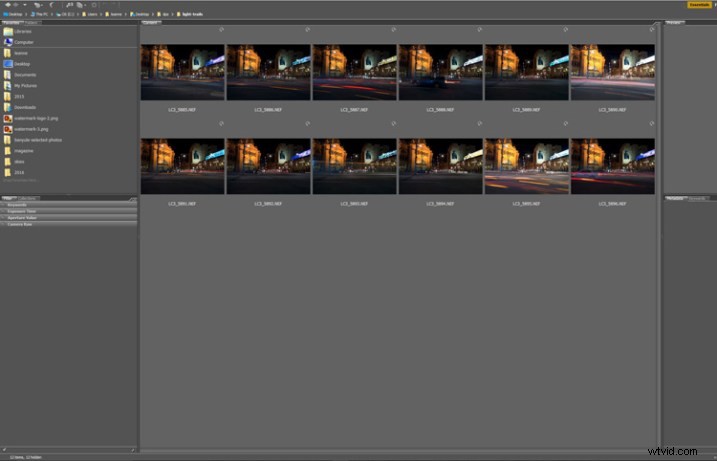Click the Camera Raw settings badge above LC3_5891.NEF
This screenshot has width=717, height=461.
point(221,123)
